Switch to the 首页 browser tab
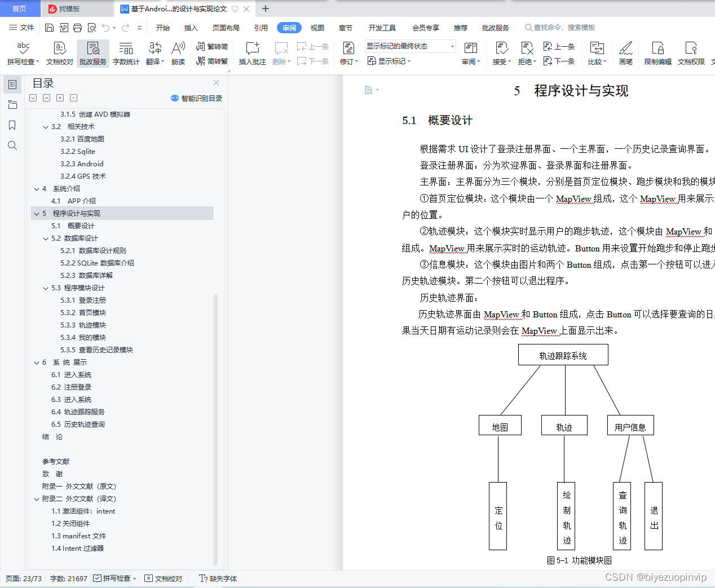Viewport: 715px width, 588px height. [x=20, y=9]
